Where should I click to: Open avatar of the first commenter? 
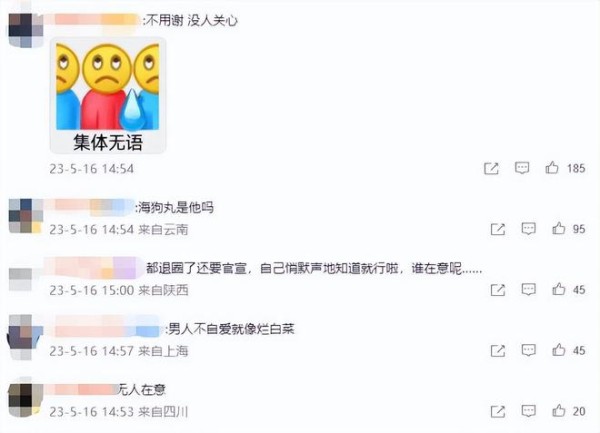(x=26, y=30)
